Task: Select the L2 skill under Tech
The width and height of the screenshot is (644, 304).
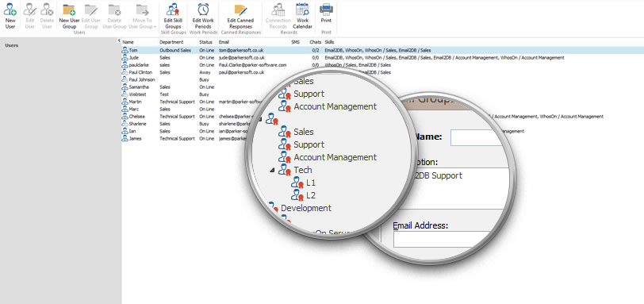Action: pos(311,195)
